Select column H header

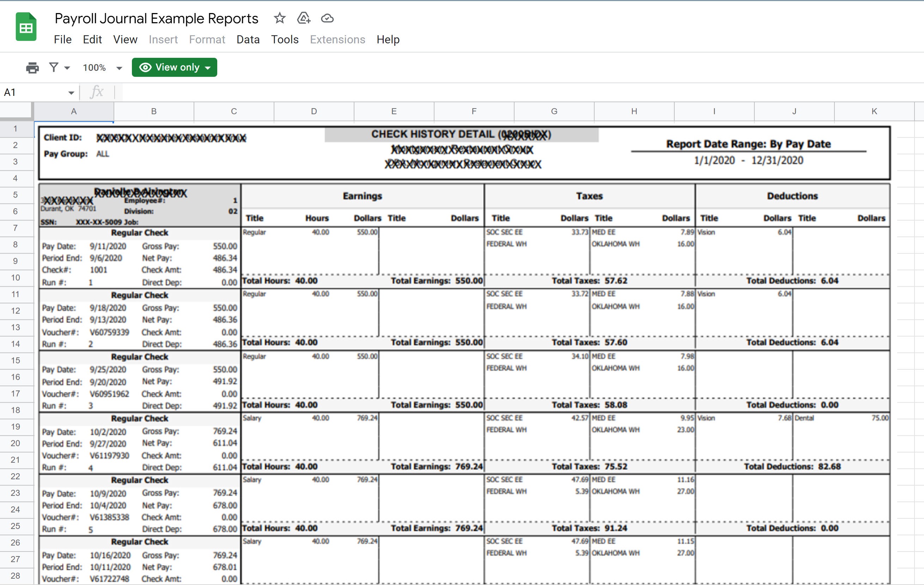pos(634,112)
